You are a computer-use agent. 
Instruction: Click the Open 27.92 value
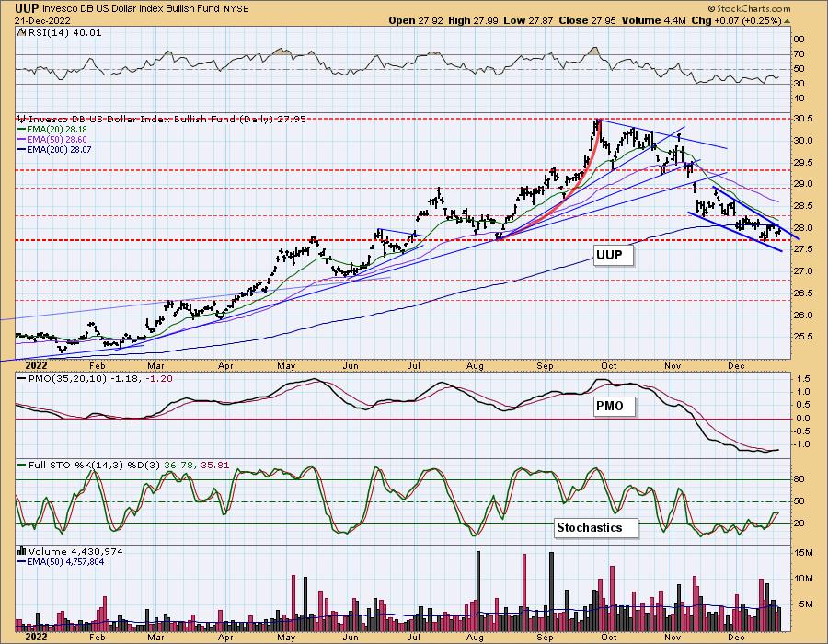[x=416, y=20]
